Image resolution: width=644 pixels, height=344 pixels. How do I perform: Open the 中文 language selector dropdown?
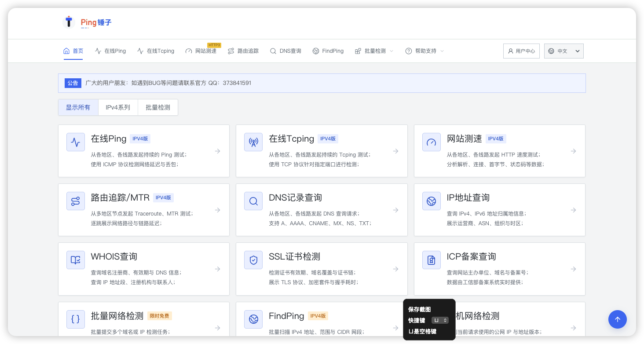(564, 51)
